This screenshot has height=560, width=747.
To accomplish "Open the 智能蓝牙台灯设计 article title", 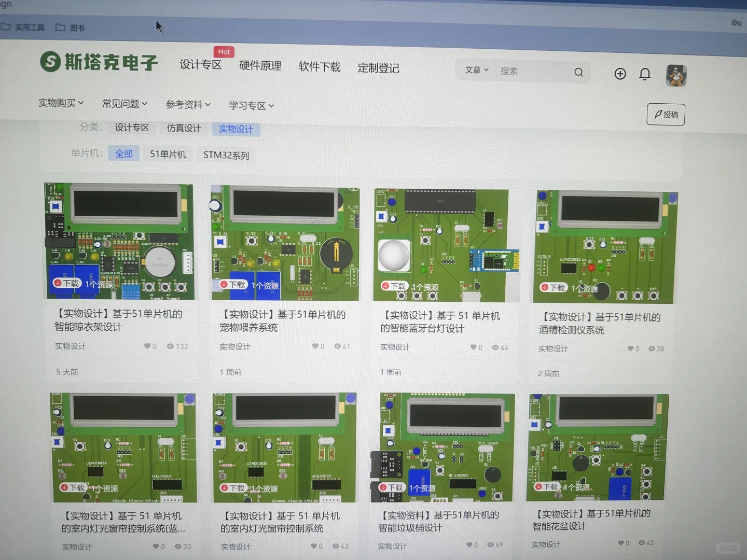I will tap(440, 322).
